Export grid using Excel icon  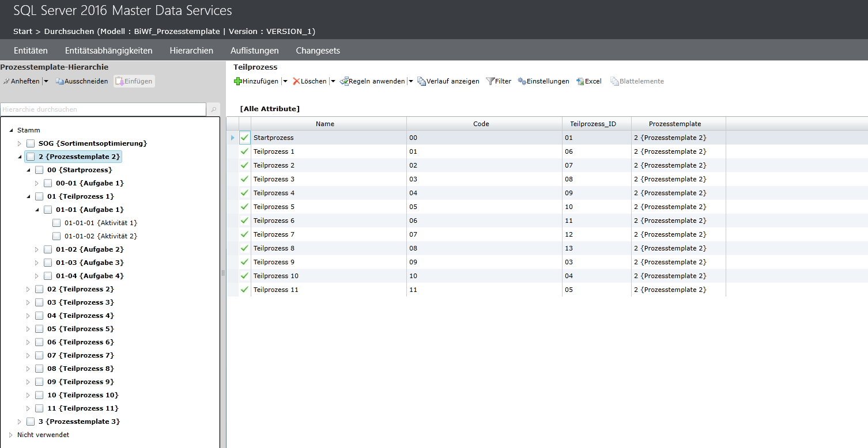[x=580, y=81]
